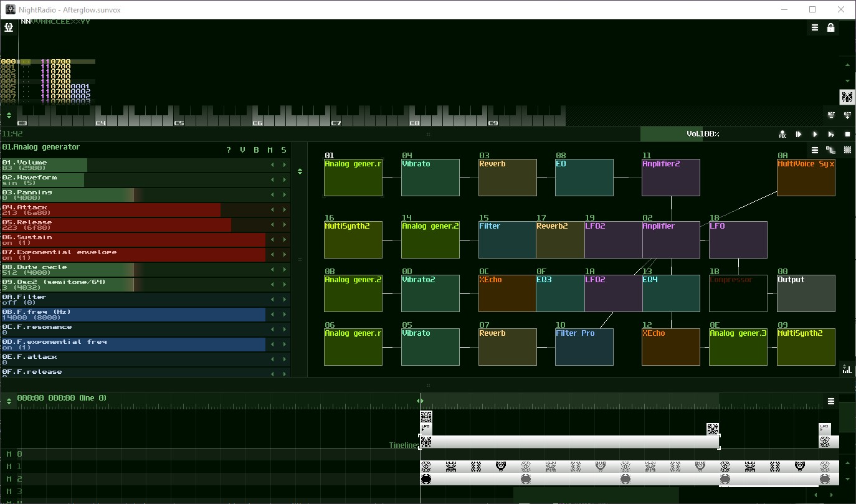Expand the keyboard panel divider arrows

[9, 115]
